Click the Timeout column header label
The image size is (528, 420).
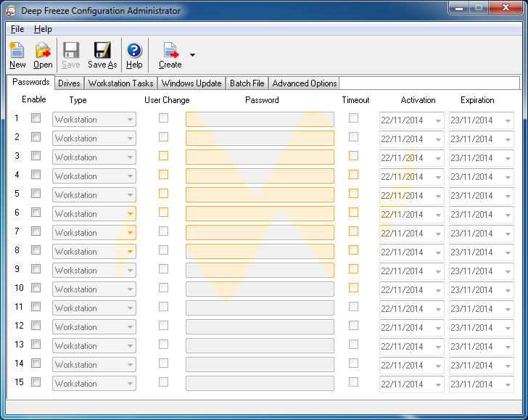click(x=355, y=100)
